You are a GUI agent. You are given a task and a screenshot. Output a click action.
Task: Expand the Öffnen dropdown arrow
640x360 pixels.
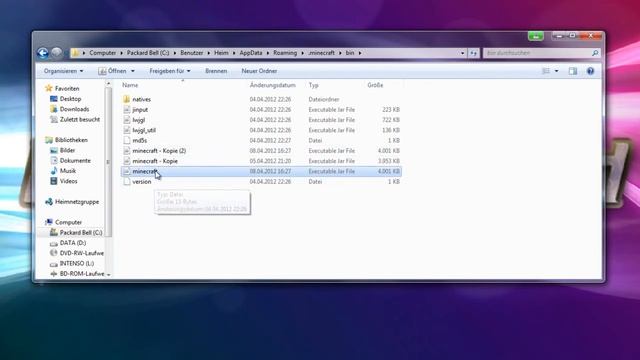[133, 71]
